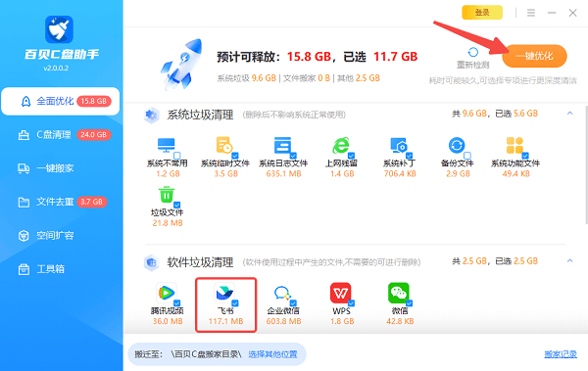Viewport: 588px width, 371px height.
Task: Open the 系统功能文件 grid icon
Action: pyautogui.click(x=514, y=146)
